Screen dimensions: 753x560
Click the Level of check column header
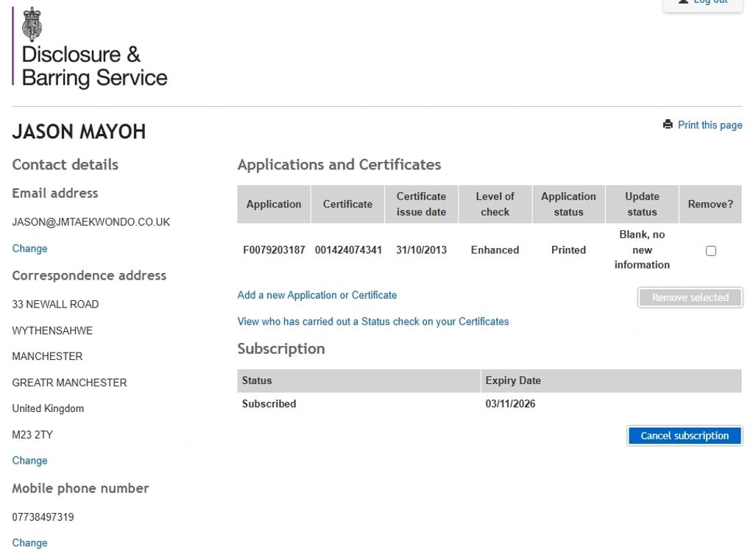(495, 205)
